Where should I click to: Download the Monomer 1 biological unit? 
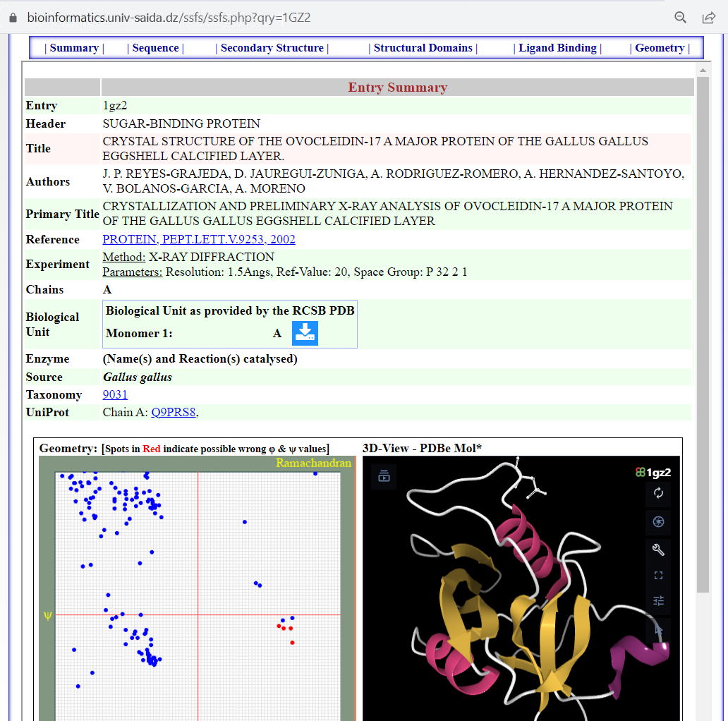(305, 333)
